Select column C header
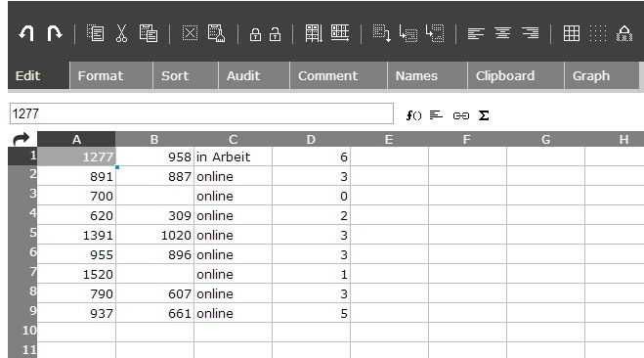 (x=233, y=139)
